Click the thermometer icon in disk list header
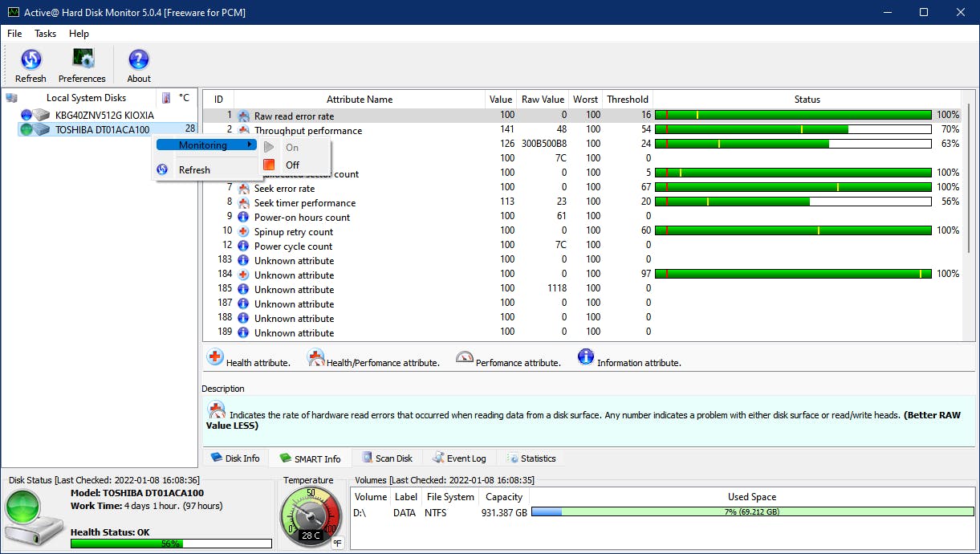 [166, 98]
